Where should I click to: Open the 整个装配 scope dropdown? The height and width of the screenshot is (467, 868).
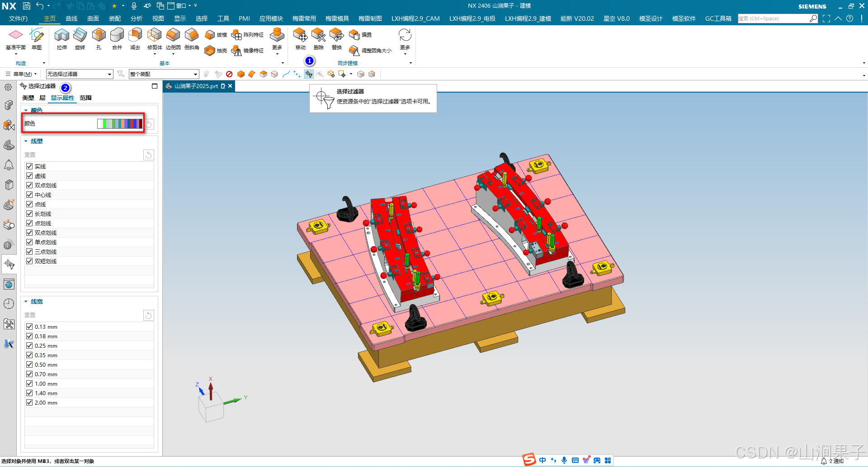click(164, 74)
